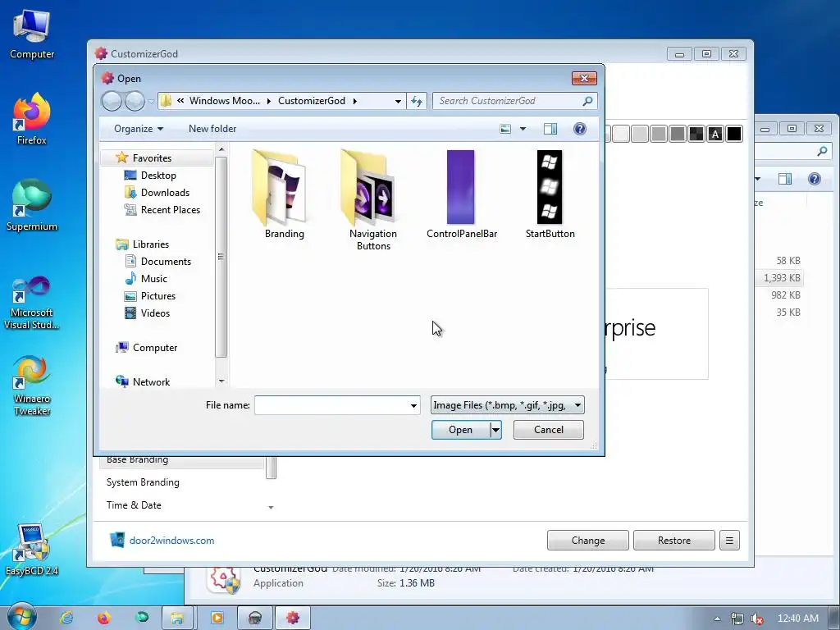Click the muted volume icon in system tray
Viewport: 840px width, 630px height.
[757, 619]
